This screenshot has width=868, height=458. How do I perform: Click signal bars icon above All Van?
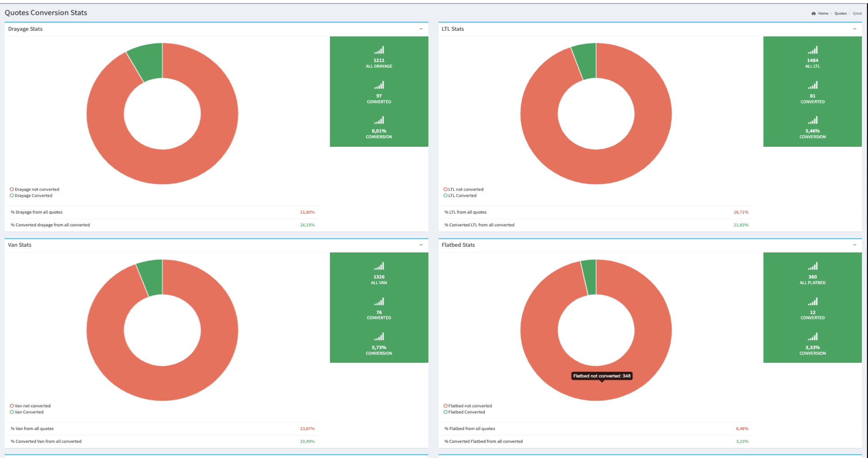click(379, 266)
